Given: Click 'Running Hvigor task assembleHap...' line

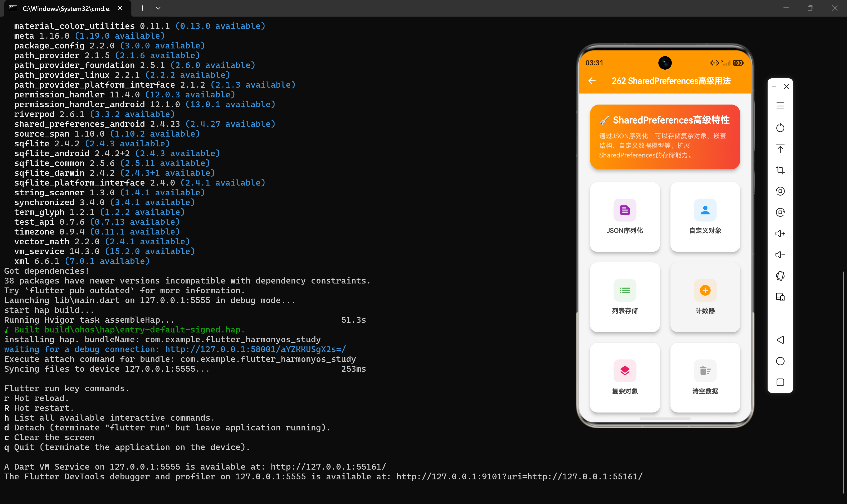Looking at the screenshot, I should (x=185, y=320).
